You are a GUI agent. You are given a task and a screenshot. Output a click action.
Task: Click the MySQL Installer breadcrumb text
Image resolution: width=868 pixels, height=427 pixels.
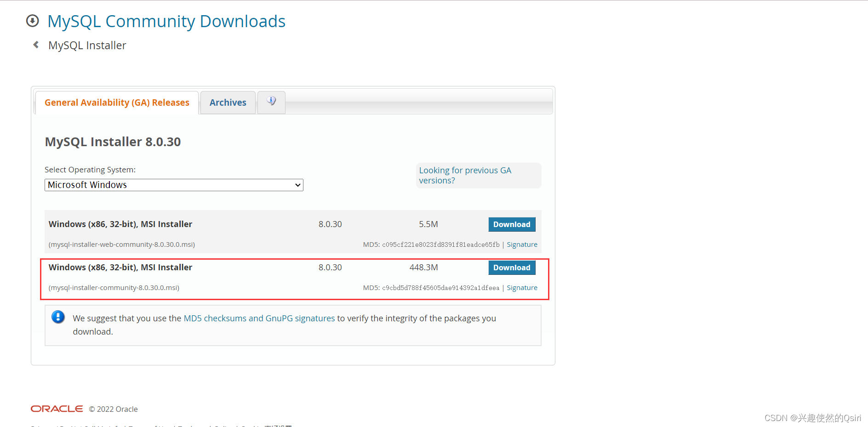click(x=87, y=46)
